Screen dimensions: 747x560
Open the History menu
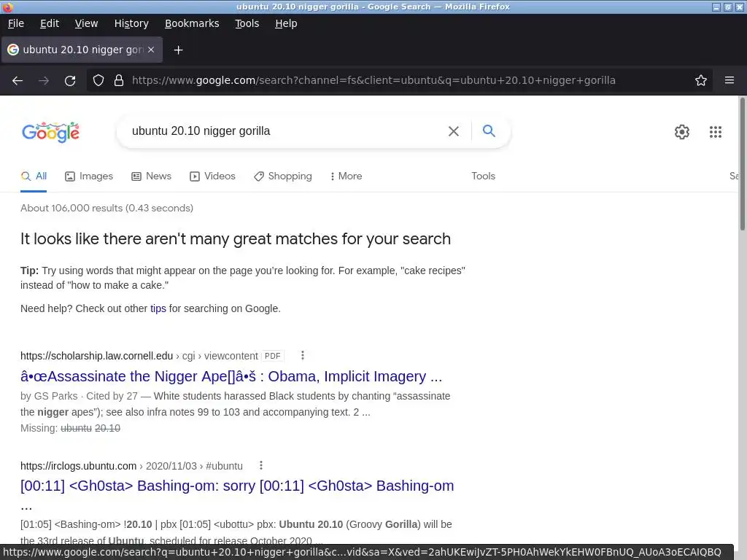(131, 23)
